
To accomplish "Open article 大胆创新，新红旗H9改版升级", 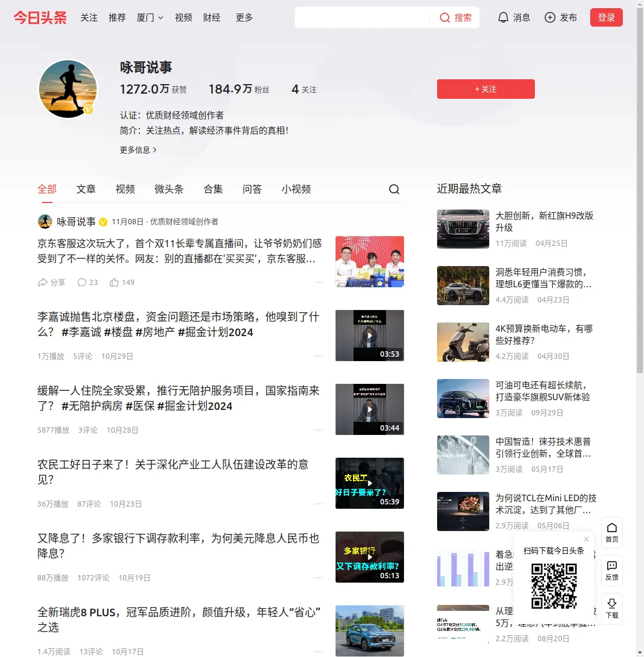I will tap(544, 222).
